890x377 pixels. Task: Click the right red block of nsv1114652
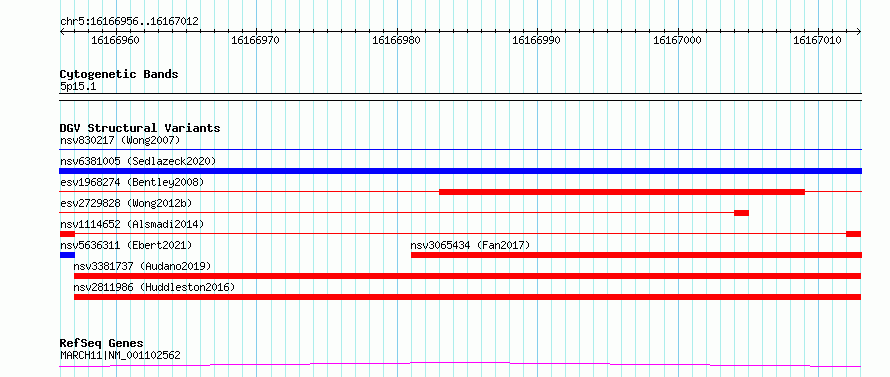click(853, 234)
